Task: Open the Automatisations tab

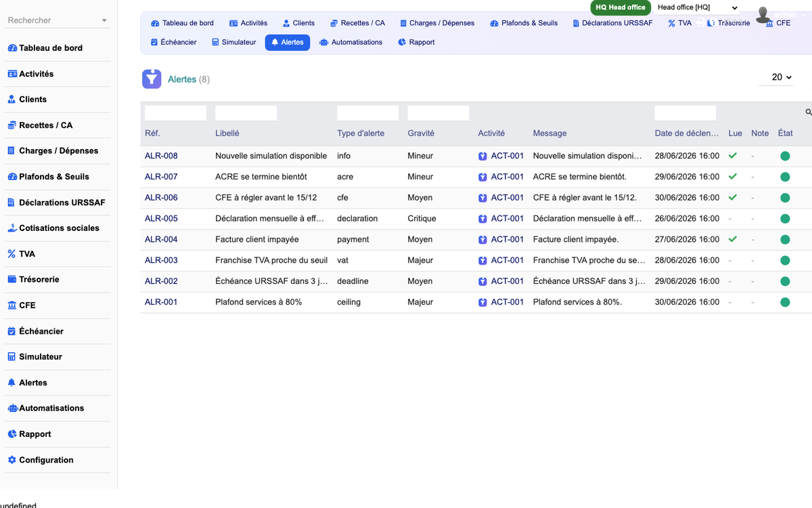Action: [x=351, y=42]
